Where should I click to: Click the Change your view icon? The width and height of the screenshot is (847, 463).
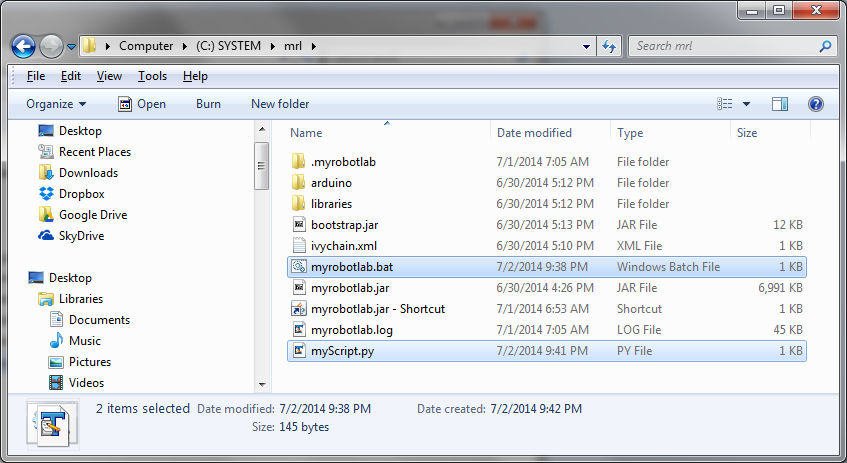pyautogui.click(x=725, y=104)
